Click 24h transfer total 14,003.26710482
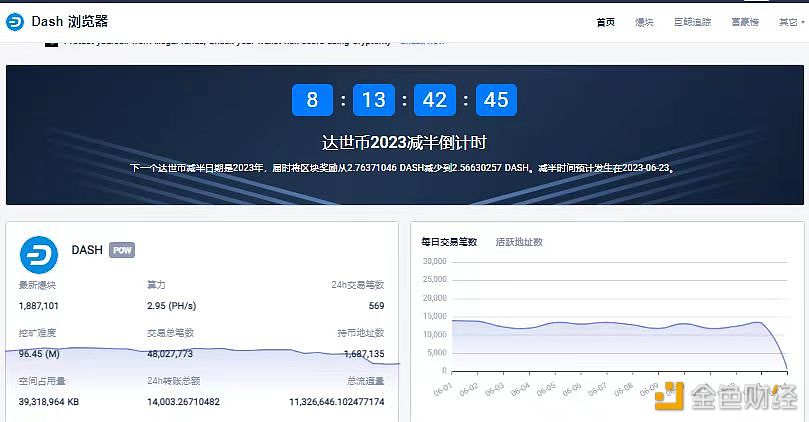The height and width of the screenshot is (422, 809). coord(183,402)
